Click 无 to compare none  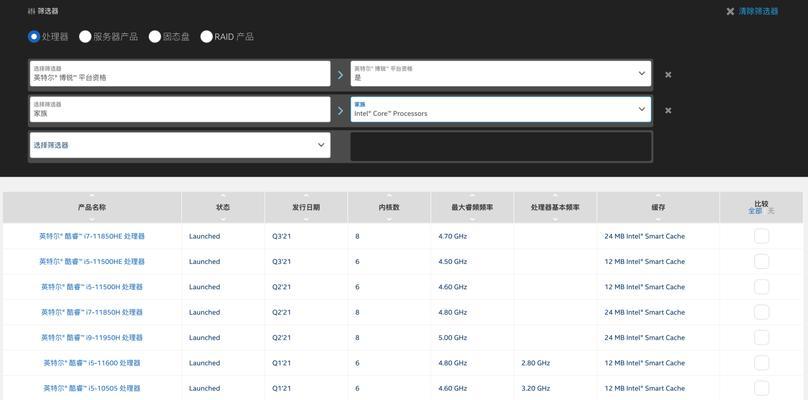coord(771,211)
